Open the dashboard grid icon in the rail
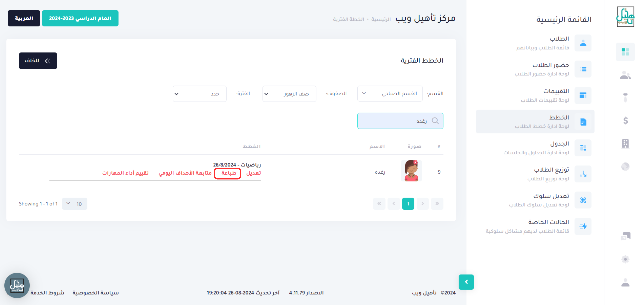 (625, 52)
